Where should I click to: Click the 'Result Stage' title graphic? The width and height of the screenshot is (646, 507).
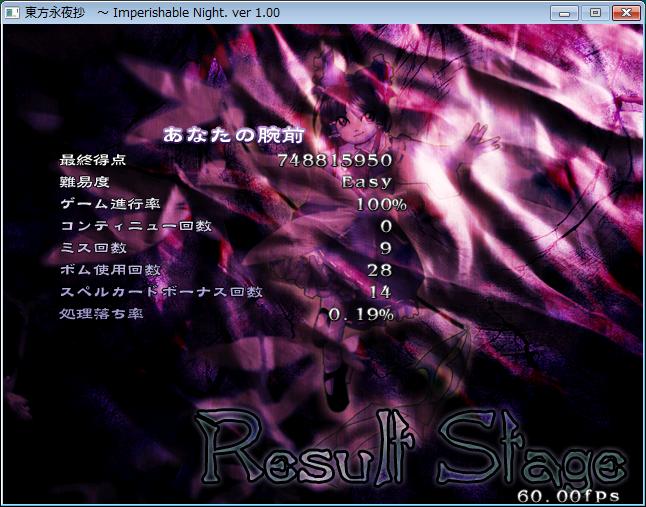click(x=410, y=447)
